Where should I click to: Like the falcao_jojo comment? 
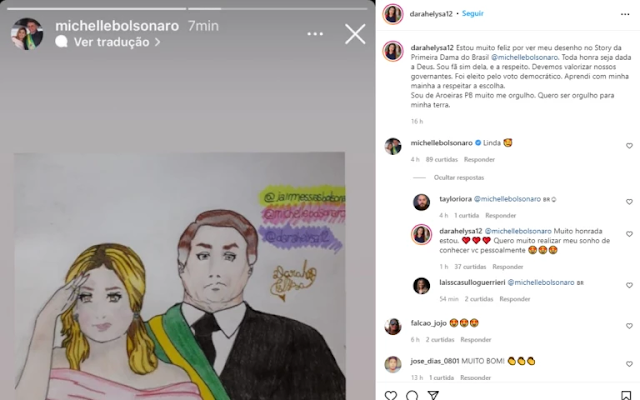click(629, 326)
